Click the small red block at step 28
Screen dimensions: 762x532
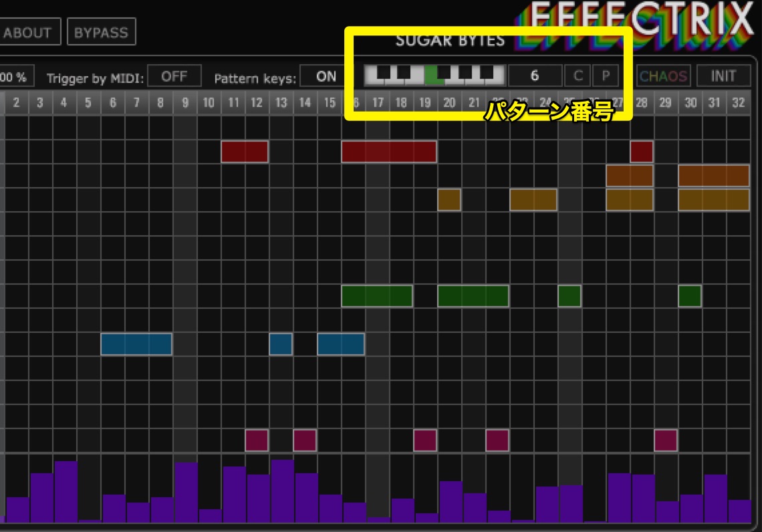(x=641, y=152)
